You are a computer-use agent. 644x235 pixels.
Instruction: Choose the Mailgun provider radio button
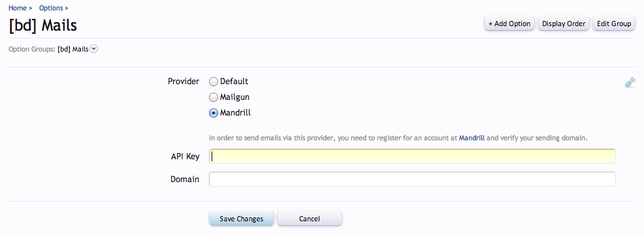(x=214, y=97)
